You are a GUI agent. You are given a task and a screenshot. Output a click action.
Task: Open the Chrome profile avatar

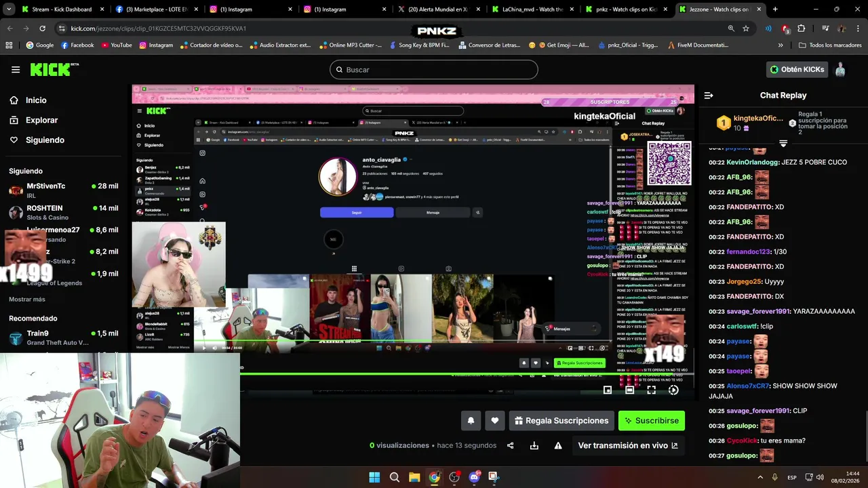[842, 28]
